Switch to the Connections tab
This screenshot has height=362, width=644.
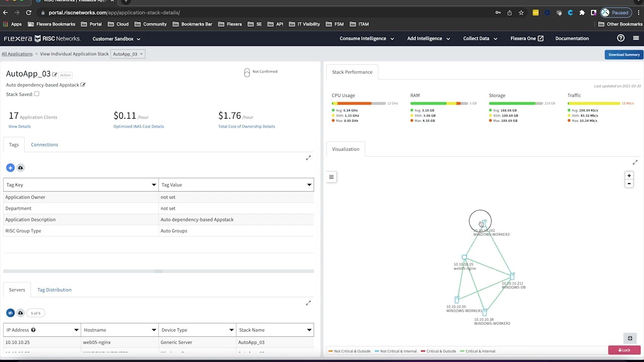tap(44, 145)
